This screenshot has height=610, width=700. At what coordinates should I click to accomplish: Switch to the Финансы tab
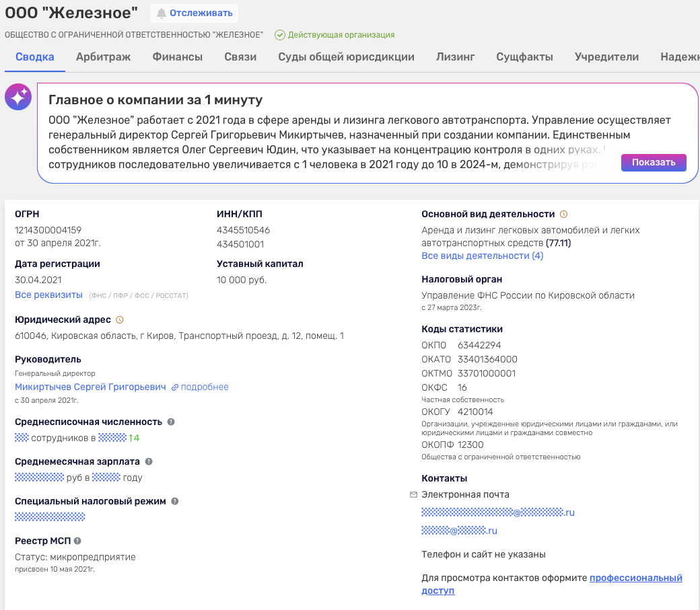(177, 57)
